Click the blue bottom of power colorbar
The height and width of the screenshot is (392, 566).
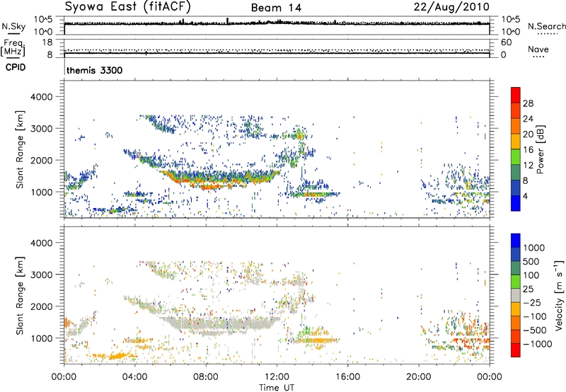click(x=516, y=203)
